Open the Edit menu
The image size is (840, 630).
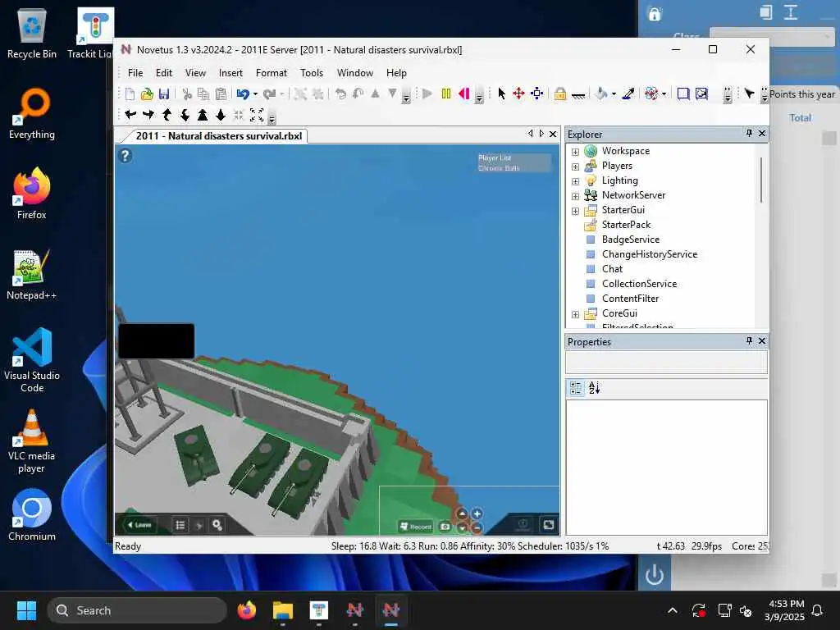click(164, 73)
